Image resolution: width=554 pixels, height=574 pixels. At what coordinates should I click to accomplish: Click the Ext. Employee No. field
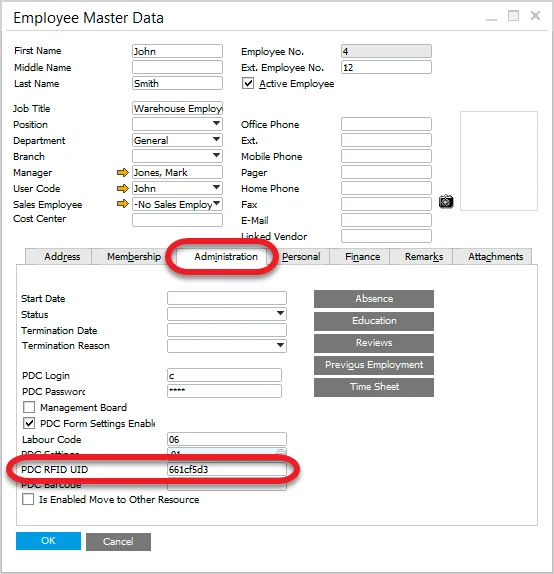386,67
